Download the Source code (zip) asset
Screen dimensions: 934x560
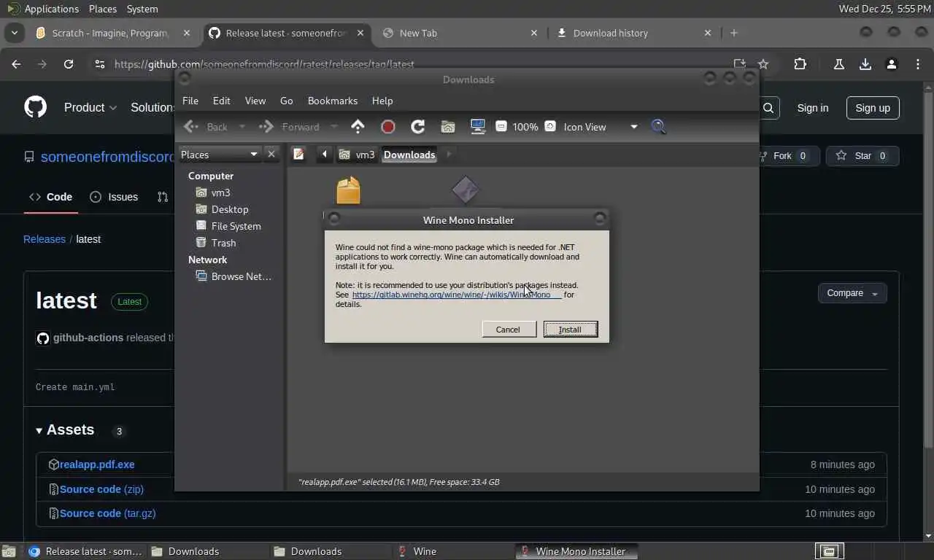pyautogui.click(x=101, y=489)
